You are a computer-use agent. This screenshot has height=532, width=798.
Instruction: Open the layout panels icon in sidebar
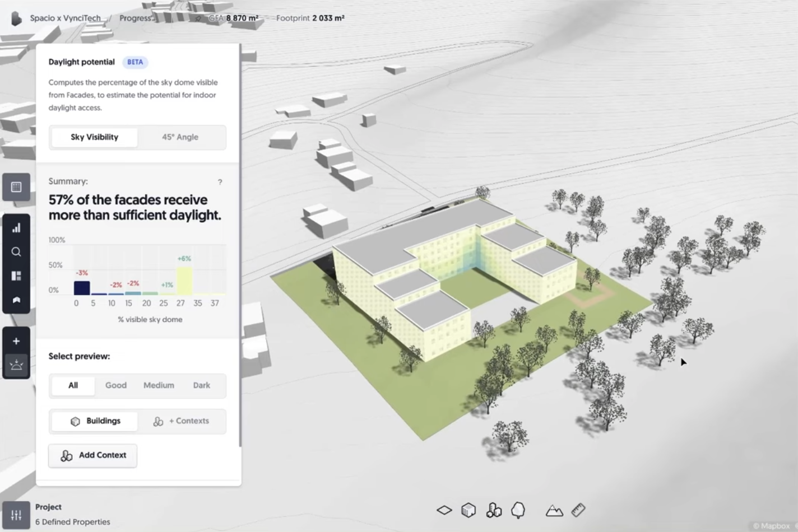coord(16,276)
